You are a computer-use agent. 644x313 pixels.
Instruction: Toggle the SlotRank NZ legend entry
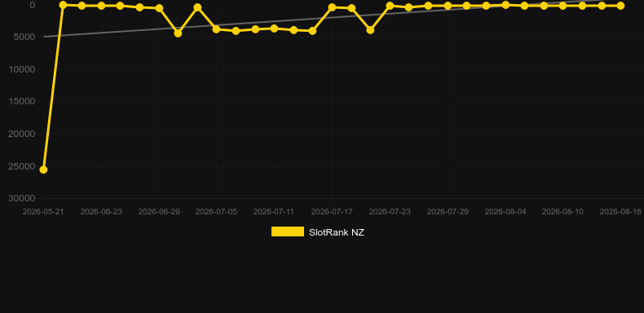[x=317, y=232]
